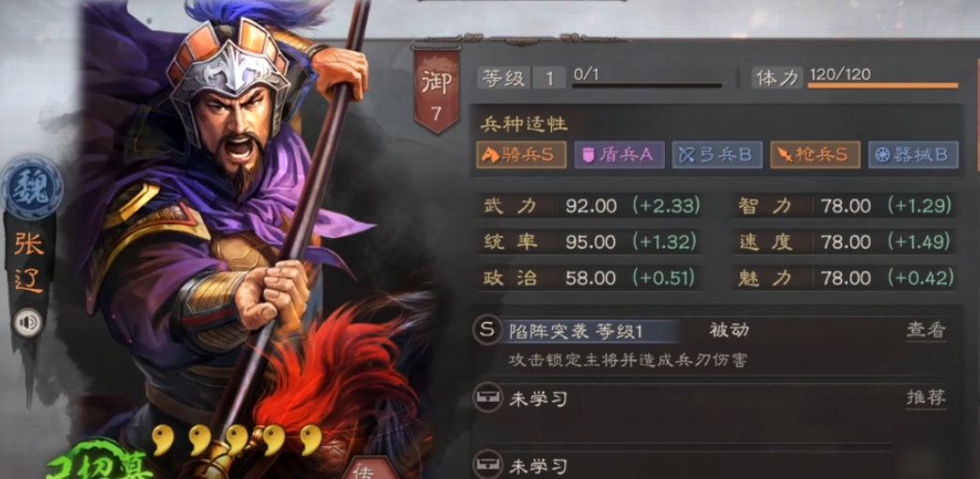Viewport: 980px width, 479px height.
Task: Tap the 统率 95.00 stat row
Action: (x=592, y=242)
